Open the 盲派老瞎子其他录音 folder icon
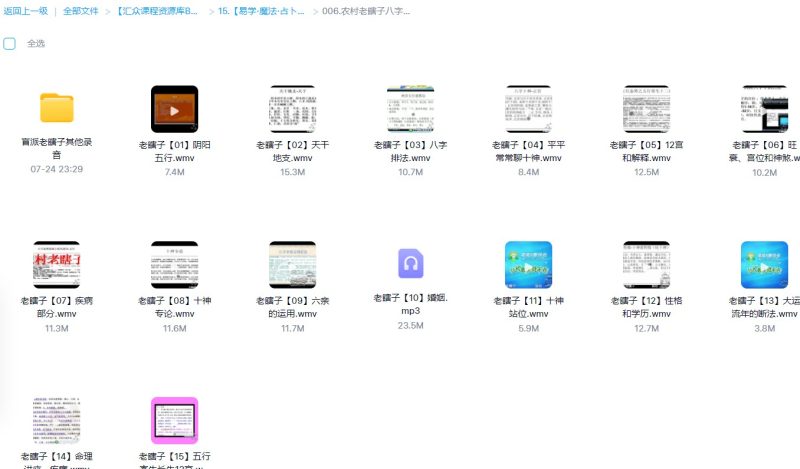 pyautogui.click(x=56, y=108)
